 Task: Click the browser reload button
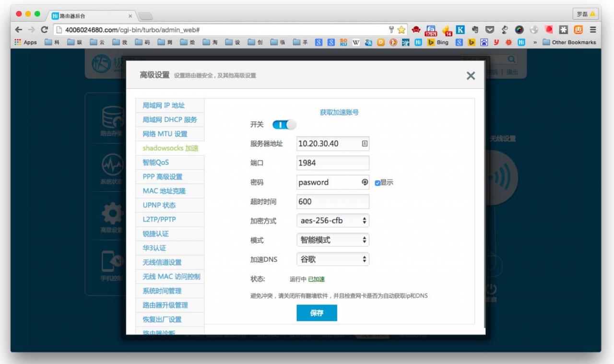(x=45, y=30)
